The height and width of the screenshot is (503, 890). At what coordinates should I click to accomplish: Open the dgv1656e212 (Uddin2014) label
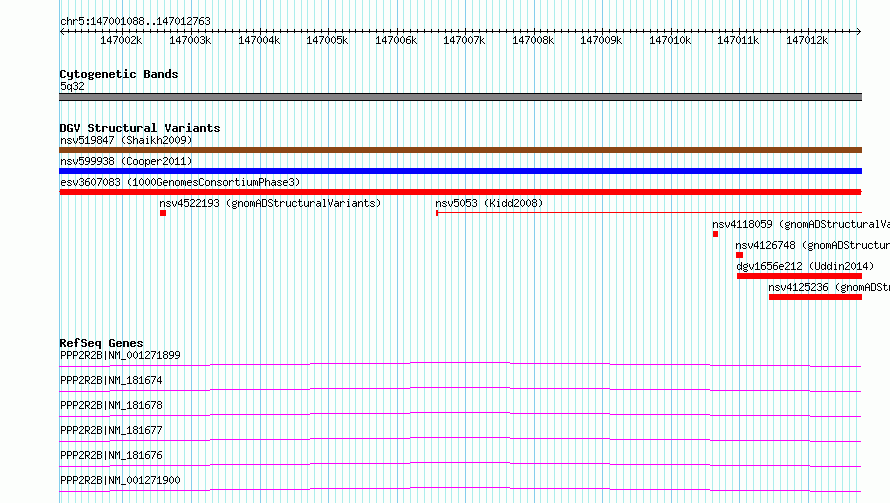tap(805, 266)
